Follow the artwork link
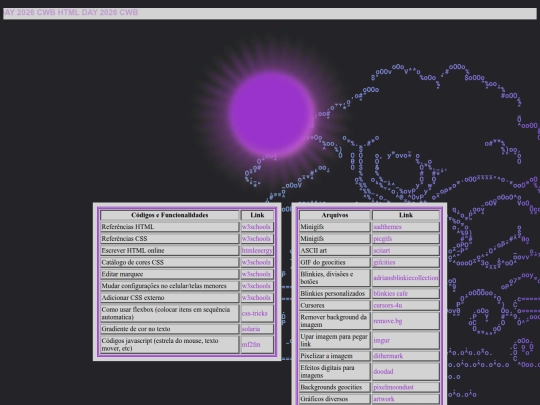This screenshot has height=405, width=540. pyautogui.click(x=384, y=399)
